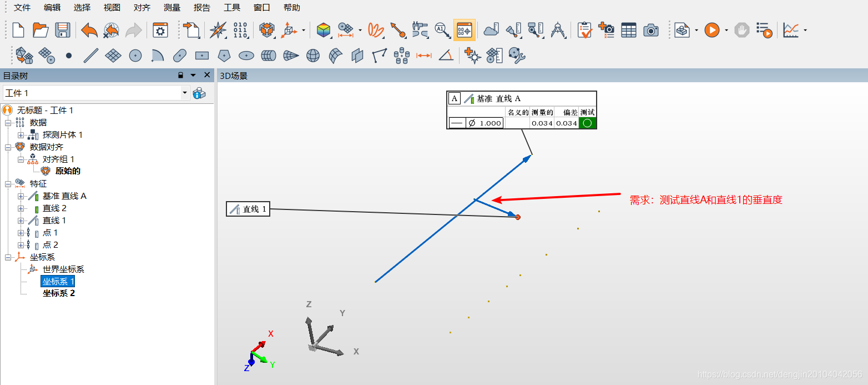Run the sequence with orange play button
Viewport: 868px width, 385px height.
(712, 30)
